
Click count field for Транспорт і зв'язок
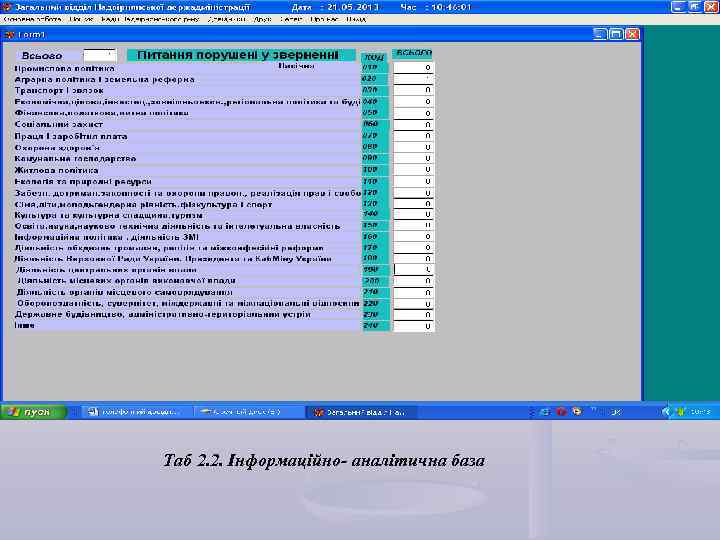413,90
